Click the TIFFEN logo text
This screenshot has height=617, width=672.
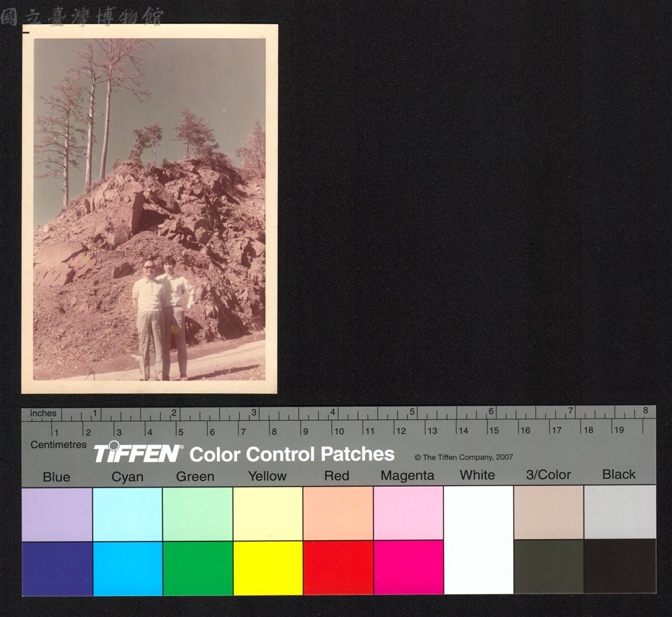tap(137, 453)
